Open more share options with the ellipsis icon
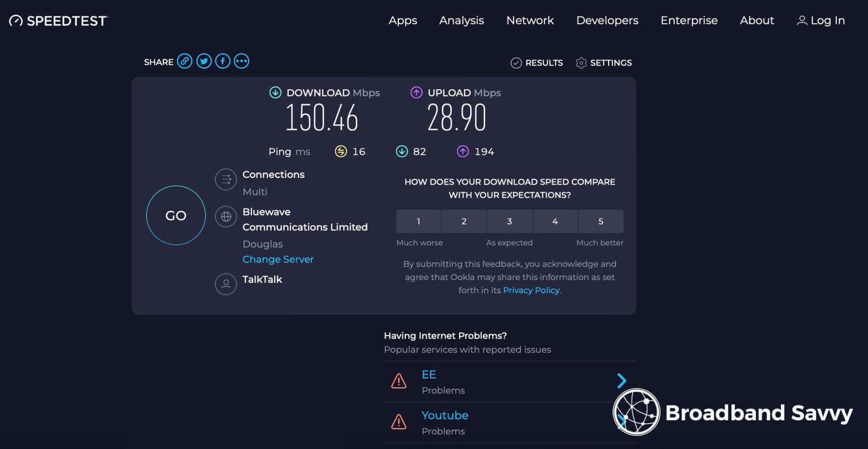 click(241, 61)
